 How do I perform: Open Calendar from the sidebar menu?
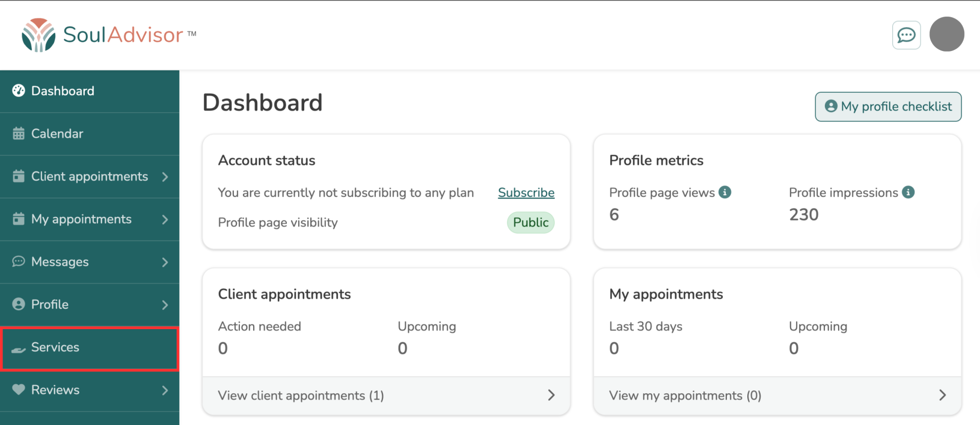pyautogui.click(x=57, y=134)
